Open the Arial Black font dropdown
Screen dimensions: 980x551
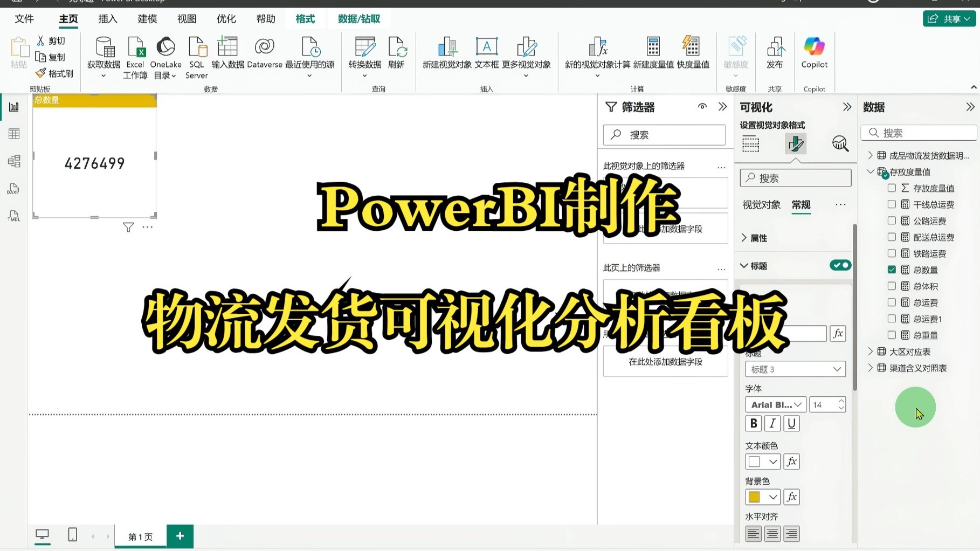tap(775, 404)
